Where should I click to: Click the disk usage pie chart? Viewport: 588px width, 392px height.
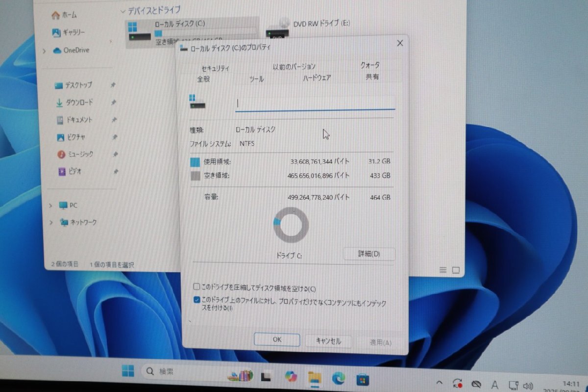click(x=290, y=224)
